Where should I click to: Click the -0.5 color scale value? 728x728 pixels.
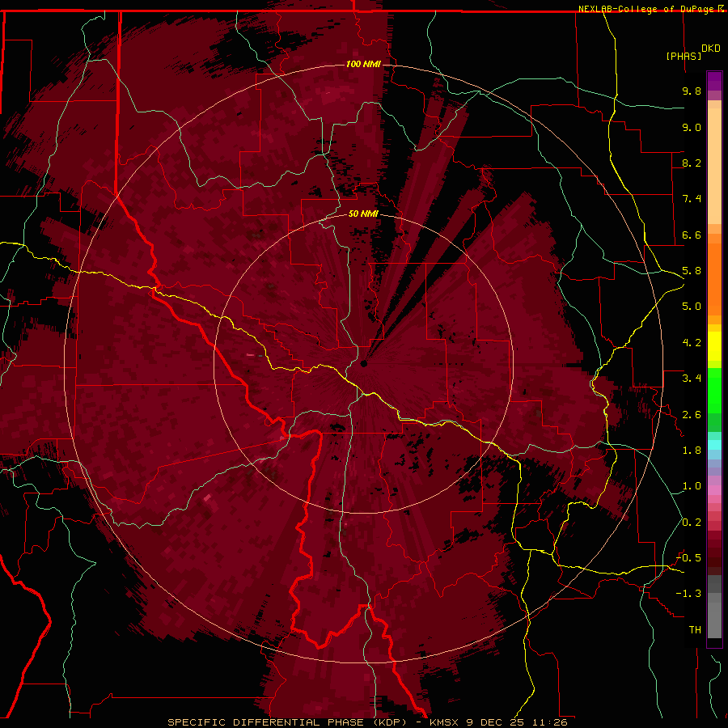688,558
